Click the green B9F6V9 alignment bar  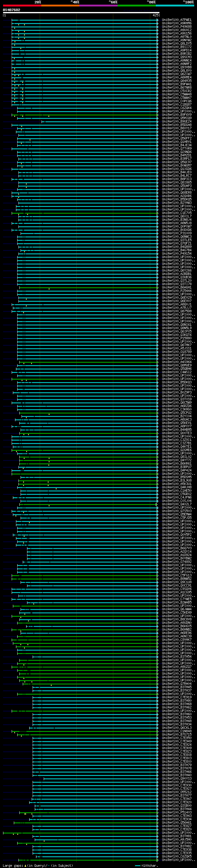click(101, 115)
